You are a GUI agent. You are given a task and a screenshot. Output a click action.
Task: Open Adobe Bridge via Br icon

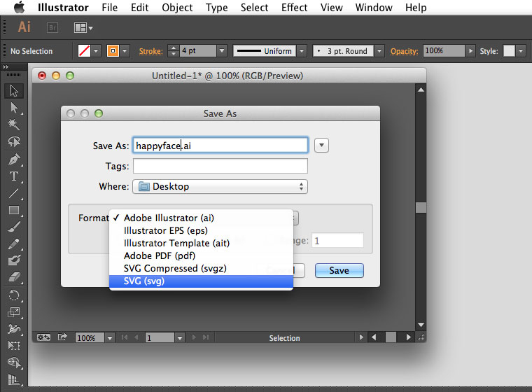(x=52, y=27)
